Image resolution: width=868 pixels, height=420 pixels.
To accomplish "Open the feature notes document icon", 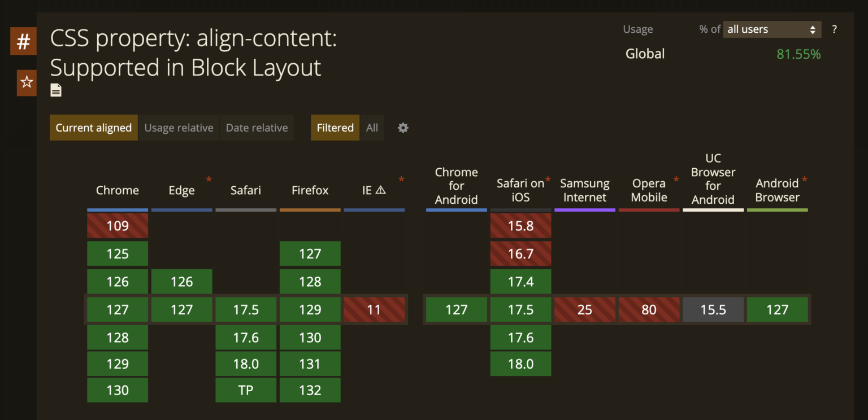I will pyautogui.click(x=55, y=90).
